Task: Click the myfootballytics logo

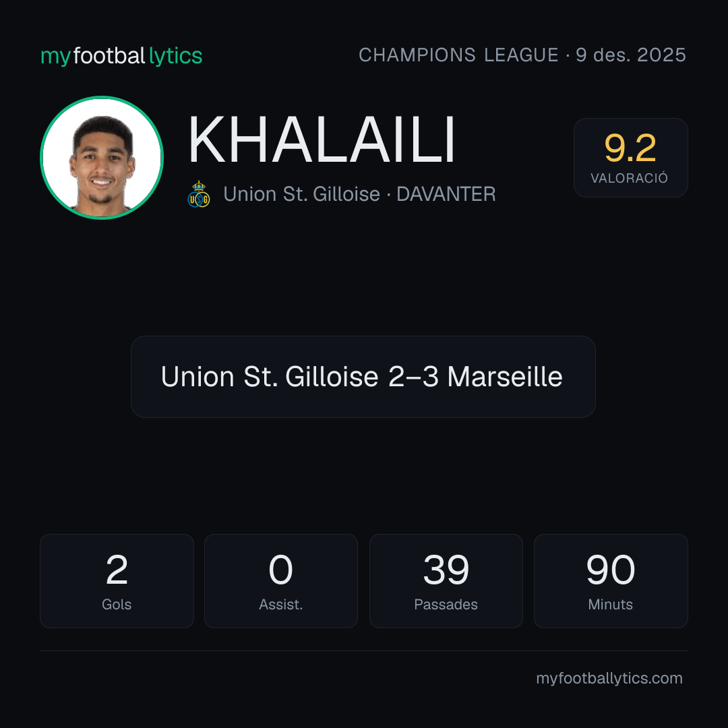Action: point(121,56)
